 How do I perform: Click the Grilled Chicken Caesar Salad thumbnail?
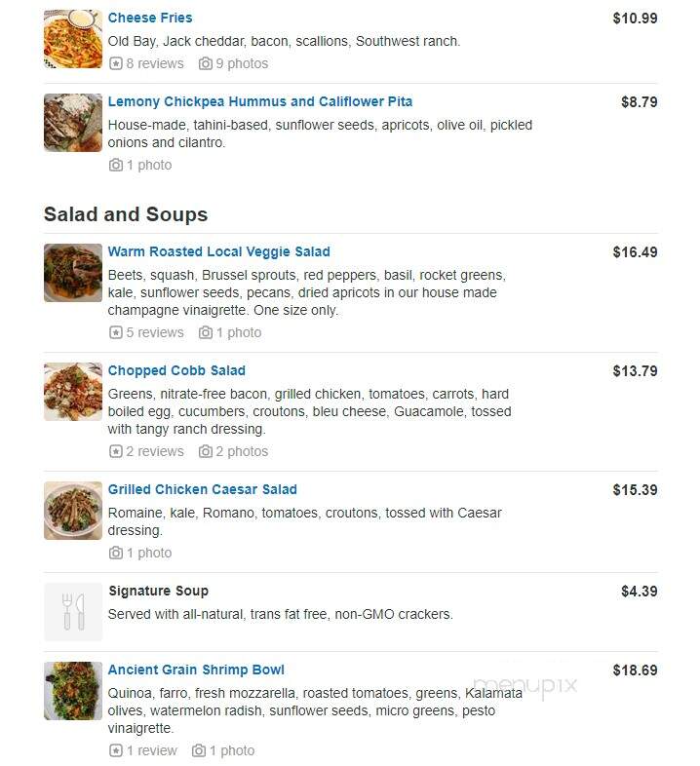[x=73, y=511]
